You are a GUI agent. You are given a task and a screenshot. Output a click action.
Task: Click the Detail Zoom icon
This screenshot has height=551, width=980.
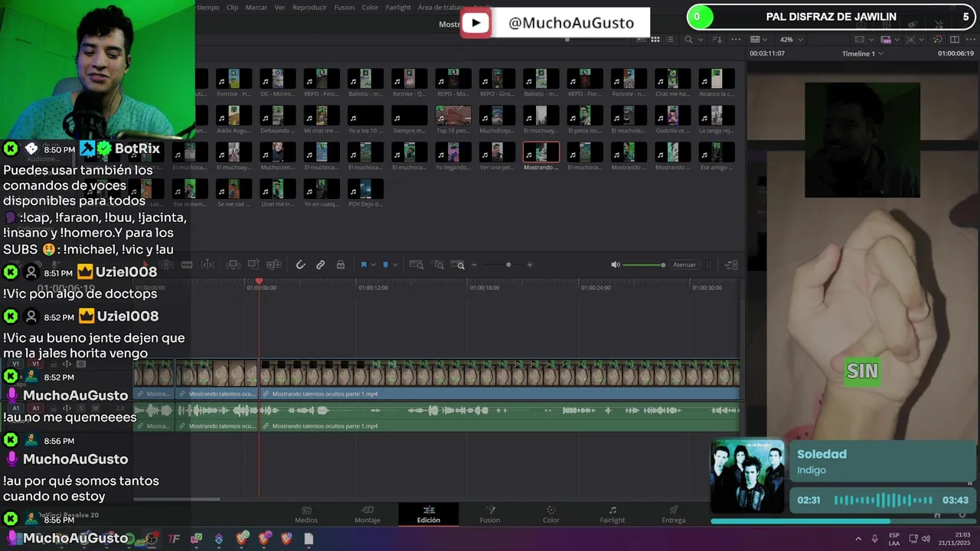(x=439, y=265)
